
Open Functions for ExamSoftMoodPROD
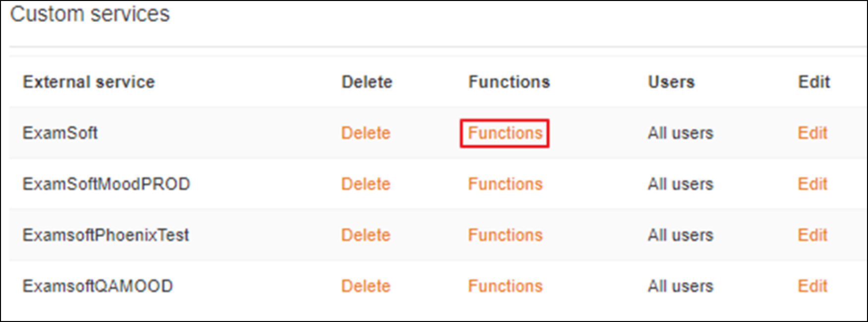click(505, 184)
